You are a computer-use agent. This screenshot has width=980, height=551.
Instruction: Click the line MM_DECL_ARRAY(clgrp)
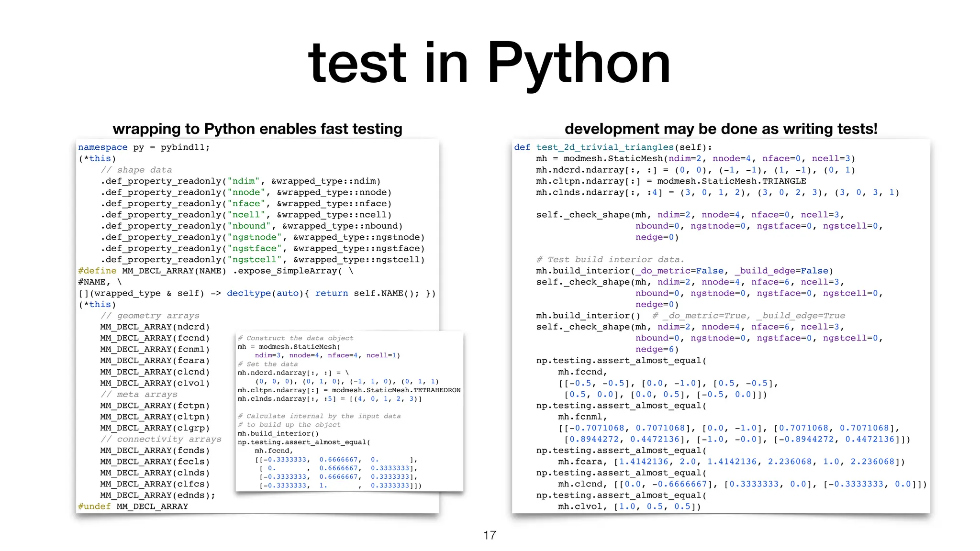point(155,428)
